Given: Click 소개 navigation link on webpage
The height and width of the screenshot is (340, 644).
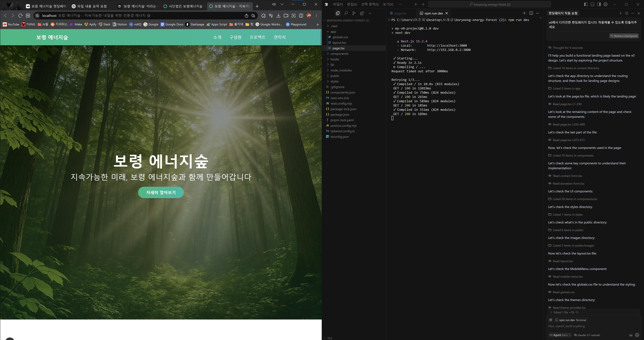Looking at the screenshot, I should [x=217, y=37].
